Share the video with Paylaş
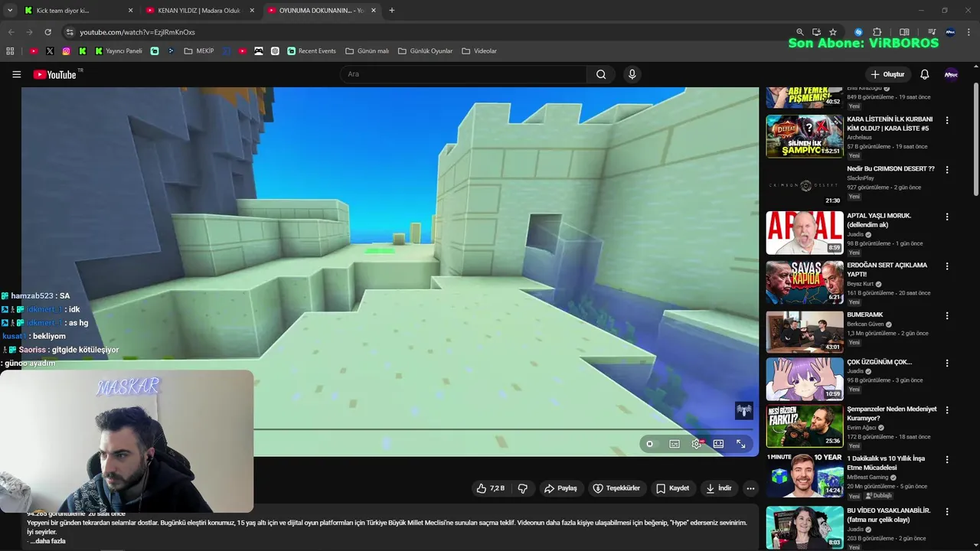The image size is (980, 551). pyautogui.click(x=560, y=488)
